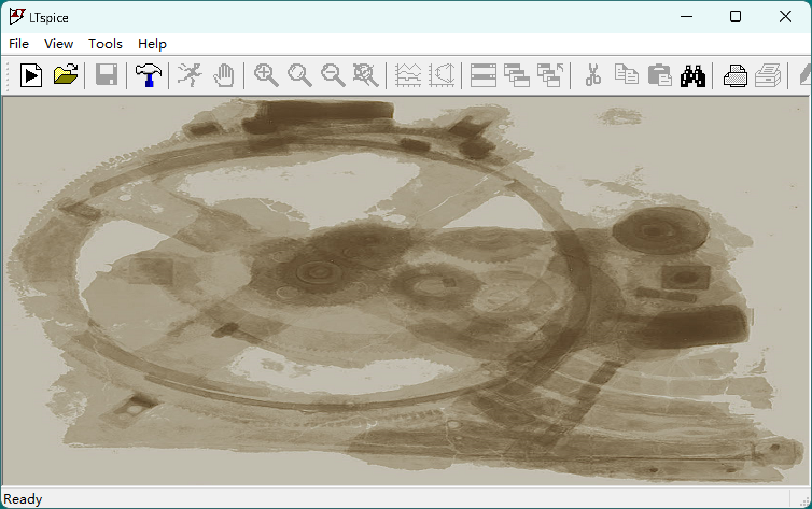
Task: Open a file with the folder icon
Action: tap(66, 75)
